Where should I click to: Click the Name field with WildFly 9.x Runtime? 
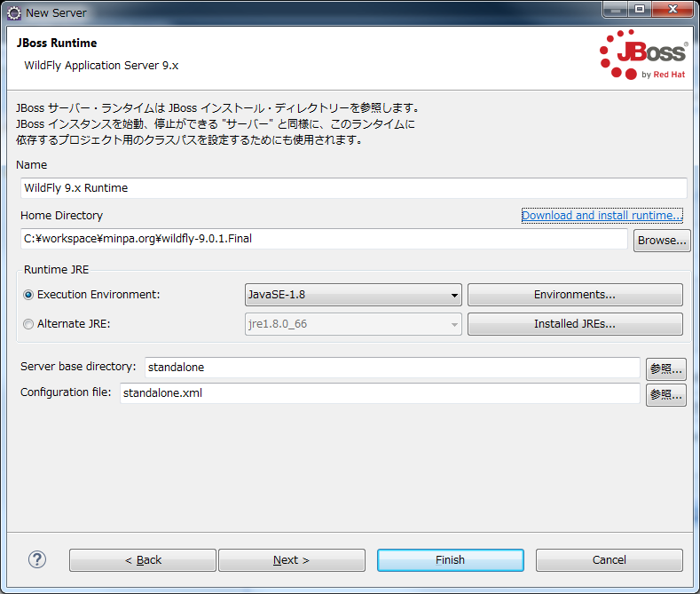(353, 188)
